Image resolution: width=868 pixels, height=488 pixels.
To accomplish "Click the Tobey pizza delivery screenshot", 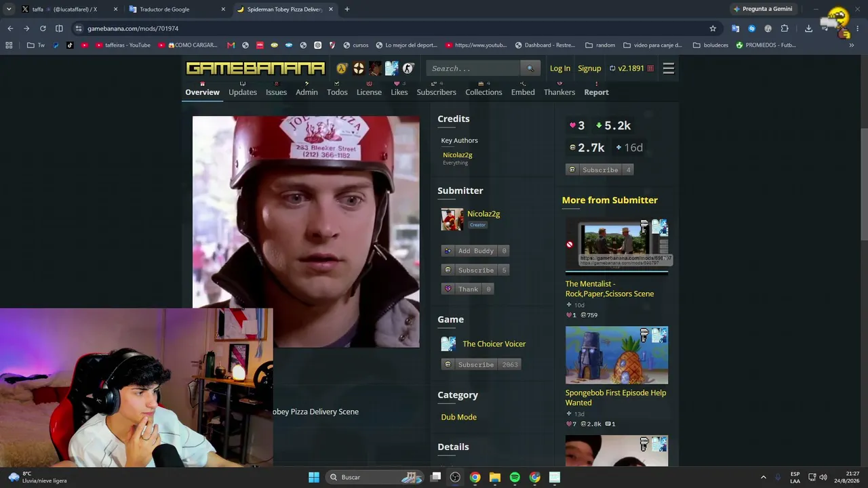I will [x=306, y=232].
